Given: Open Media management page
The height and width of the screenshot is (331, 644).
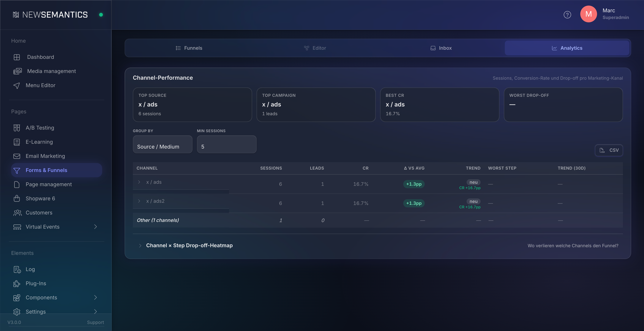Looking at the screenshot, I should (56, 71).
